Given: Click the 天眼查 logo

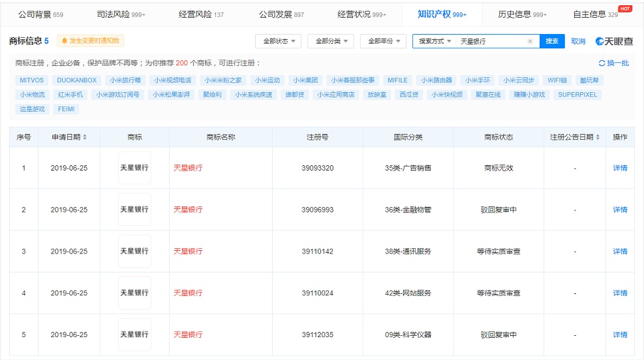Looking at the screenshot, I should click(614, 41).
